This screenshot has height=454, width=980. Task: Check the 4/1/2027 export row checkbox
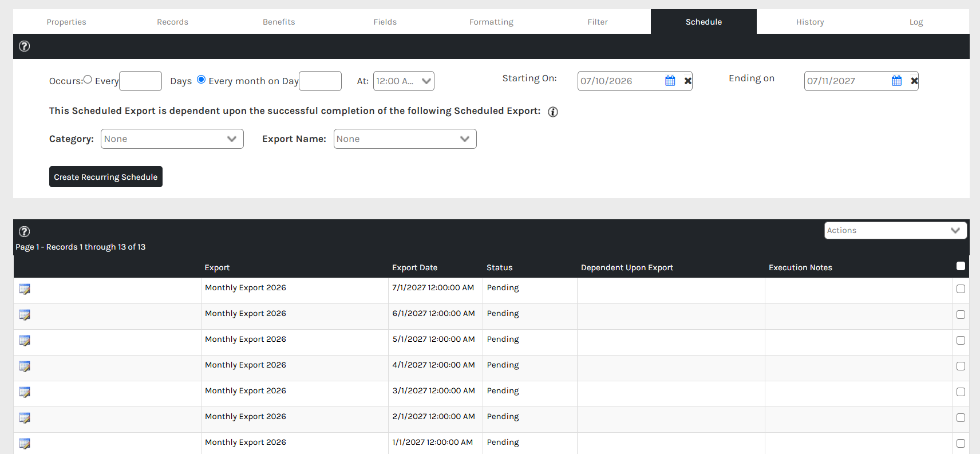pos(961,366)
